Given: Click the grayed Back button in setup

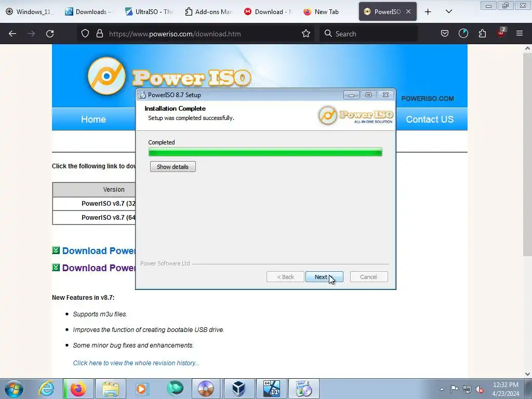Looking at the screenshot, I should click(285, 277).
